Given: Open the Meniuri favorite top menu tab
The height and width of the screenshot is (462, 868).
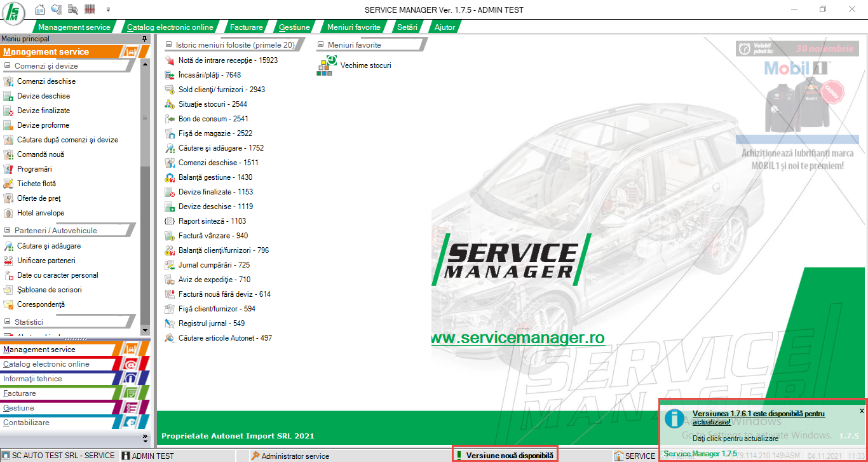Looking at the screenshot, I should pyautogui.click(x=354, y=27).
